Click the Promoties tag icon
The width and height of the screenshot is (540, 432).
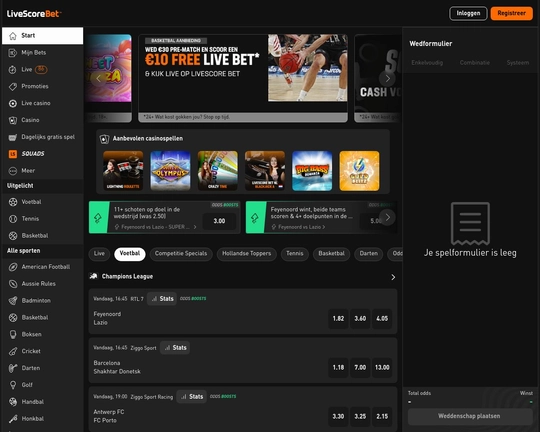(13, 86)
